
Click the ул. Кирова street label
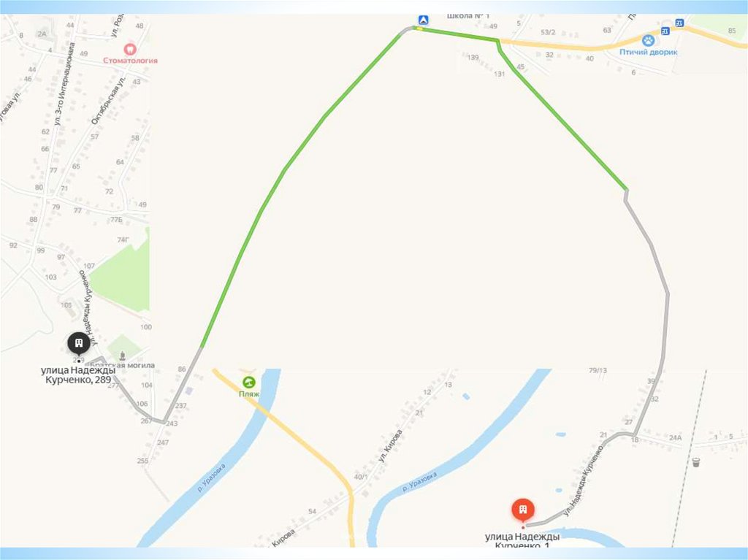[x=390, y=446]
